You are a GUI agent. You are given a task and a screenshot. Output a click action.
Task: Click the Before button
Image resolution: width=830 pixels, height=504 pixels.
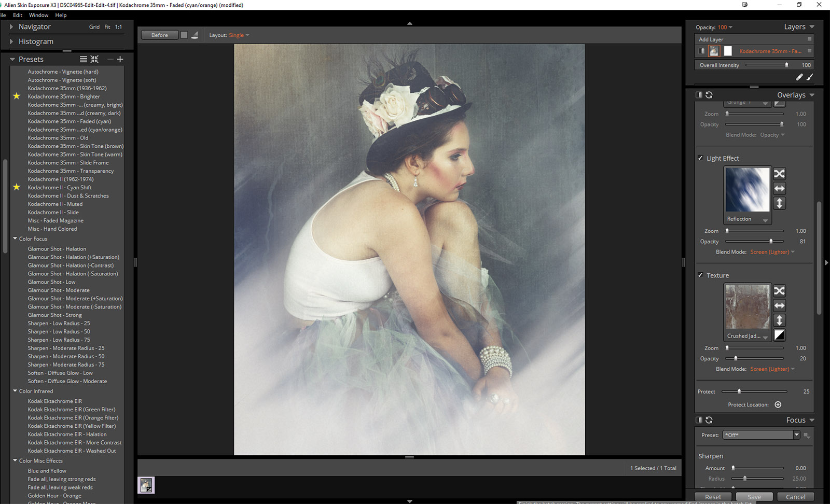coord(159,35)
